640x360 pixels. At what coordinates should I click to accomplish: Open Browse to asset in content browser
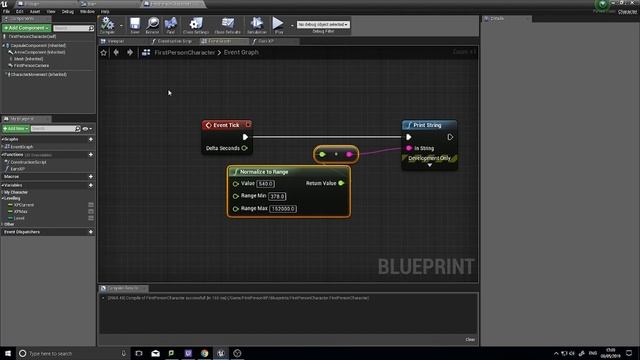click(152, 25)
